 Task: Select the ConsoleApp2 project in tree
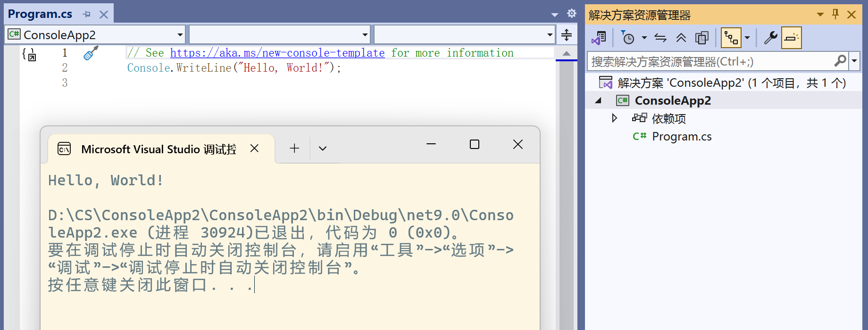coord(673,100)
